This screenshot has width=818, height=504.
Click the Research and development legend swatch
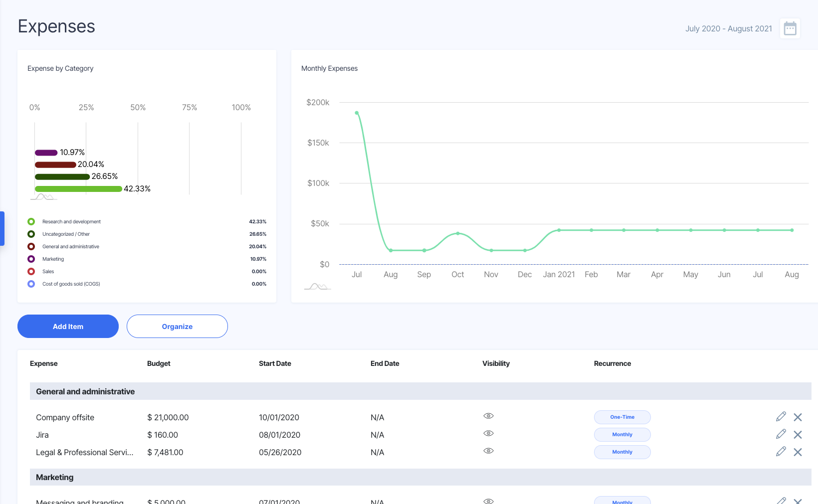coord(31,221)
